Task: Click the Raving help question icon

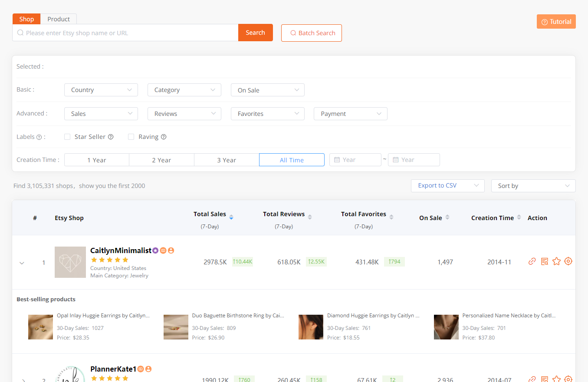Action: [x=164, y=136]
